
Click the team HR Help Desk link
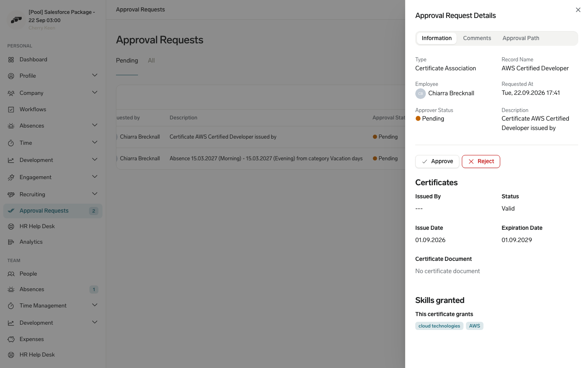(x=53, y=355)
